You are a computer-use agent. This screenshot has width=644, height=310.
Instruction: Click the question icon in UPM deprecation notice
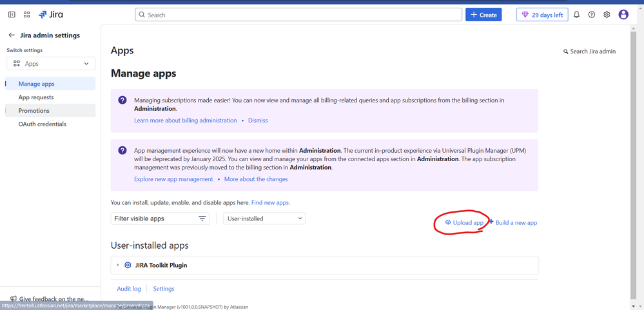[x=122, y=150]
